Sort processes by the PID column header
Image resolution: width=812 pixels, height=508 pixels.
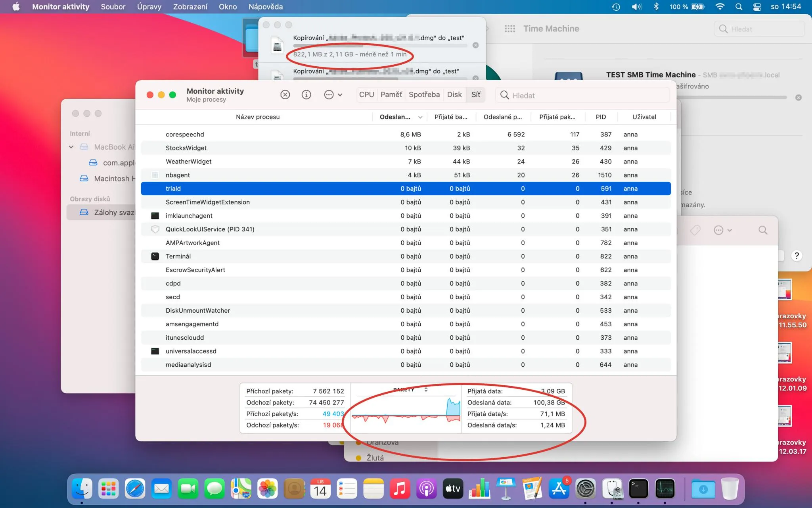pyautogui.click(x=601, y=117)
